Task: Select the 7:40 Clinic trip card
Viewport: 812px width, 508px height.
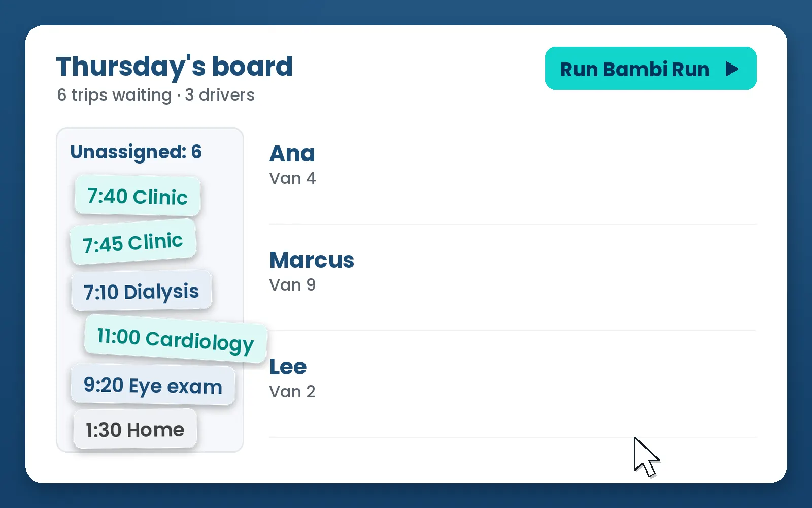Action: pyautogui.click(x=138, y=196)
